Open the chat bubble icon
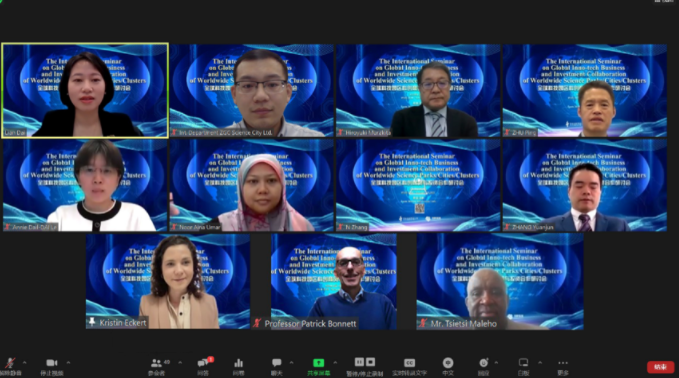The image size is (679, 378). 277,362
